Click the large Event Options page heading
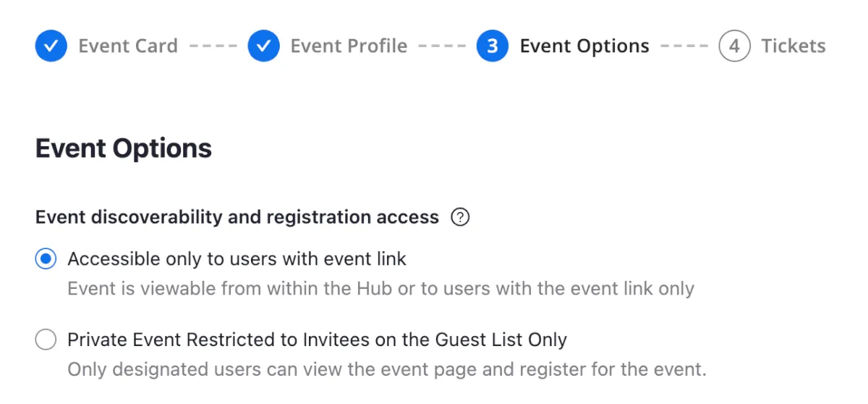Viewport: 868px width, 404px height. coord(124,148)
